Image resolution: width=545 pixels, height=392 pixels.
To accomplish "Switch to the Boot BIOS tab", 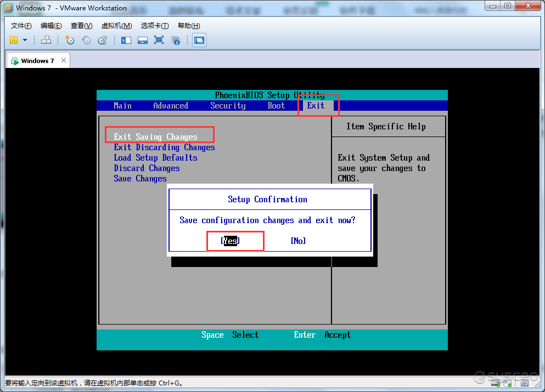I will pyautogui.click(x=276, y=106).
